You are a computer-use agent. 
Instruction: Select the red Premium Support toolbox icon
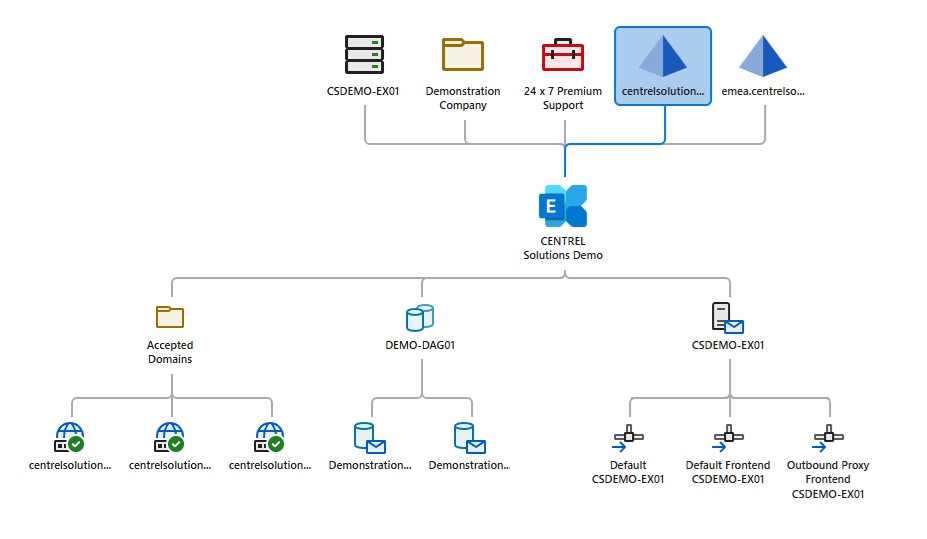click(563, 54)
